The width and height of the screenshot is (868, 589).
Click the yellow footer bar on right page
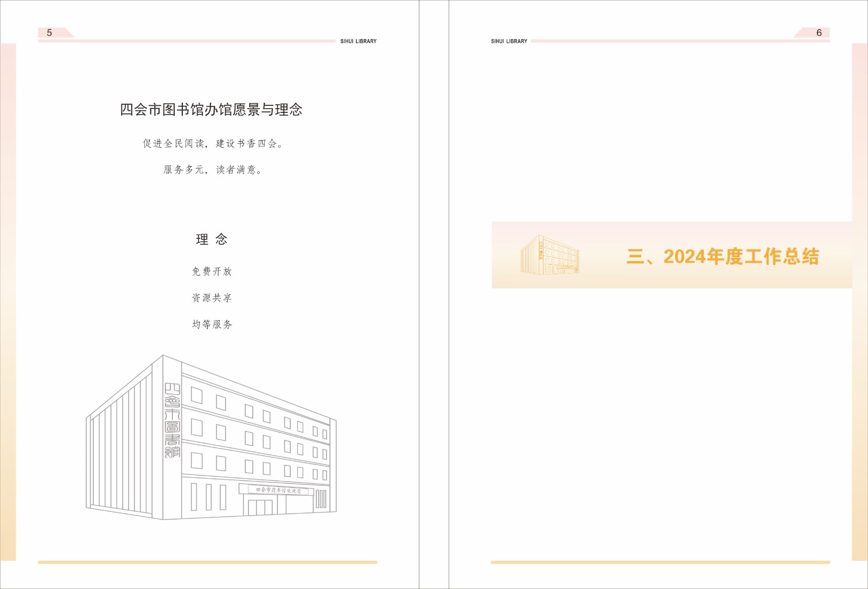(x=660, y=562)
